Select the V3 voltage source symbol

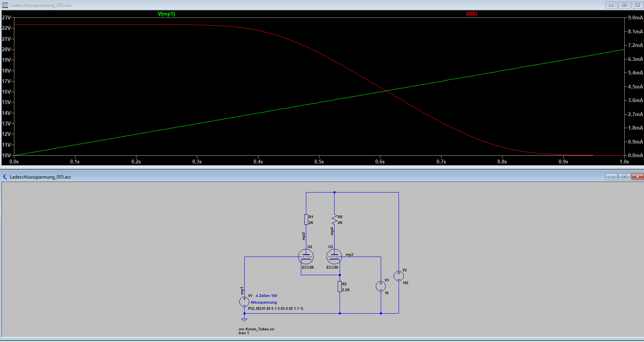pos(381,286)
